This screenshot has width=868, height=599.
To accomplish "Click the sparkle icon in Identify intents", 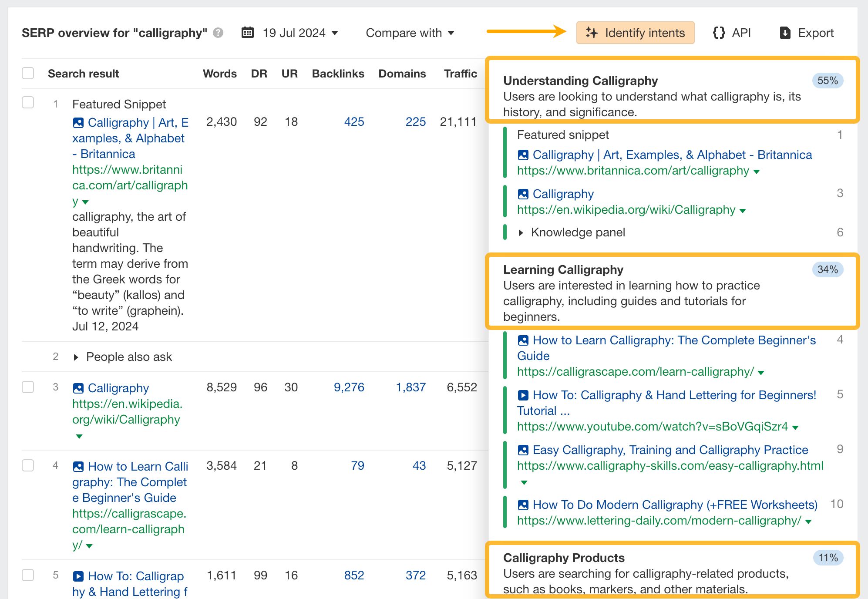I will tap(592, 33).
